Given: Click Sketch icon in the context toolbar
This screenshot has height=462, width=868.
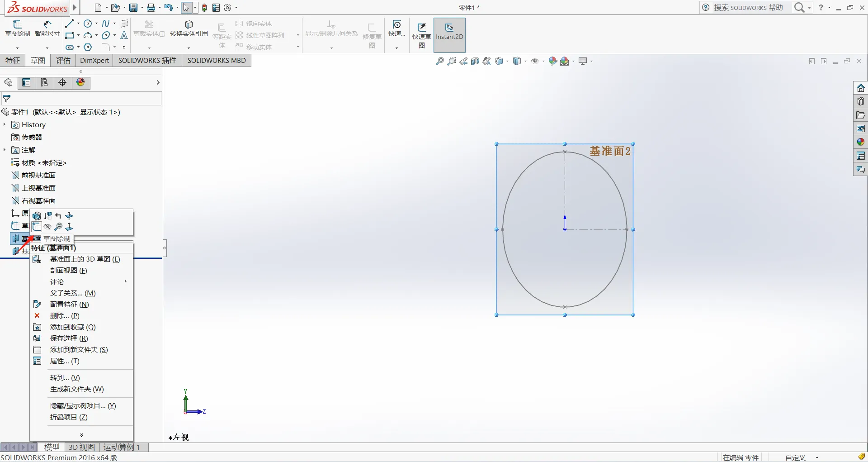Looking at the screenshot, I should point(37,227).
